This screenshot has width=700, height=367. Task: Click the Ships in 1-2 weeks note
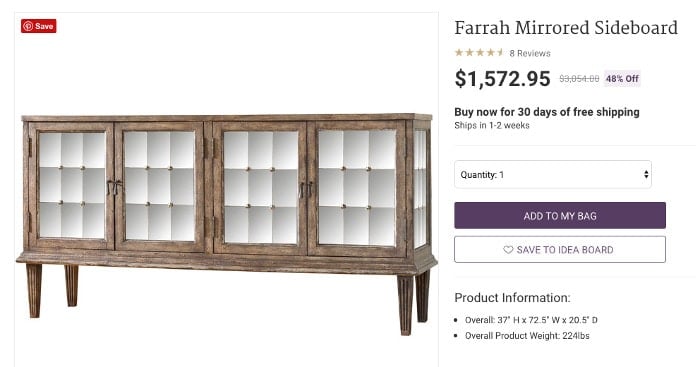point(492,125)
